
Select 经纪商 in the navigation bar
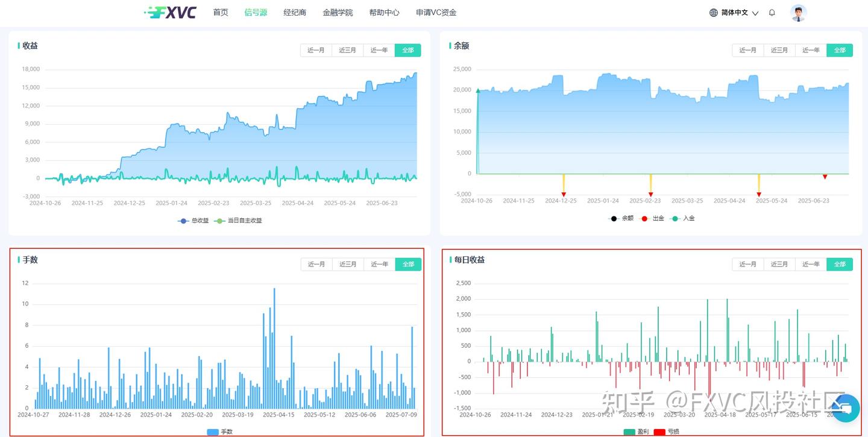coord(294,11)
